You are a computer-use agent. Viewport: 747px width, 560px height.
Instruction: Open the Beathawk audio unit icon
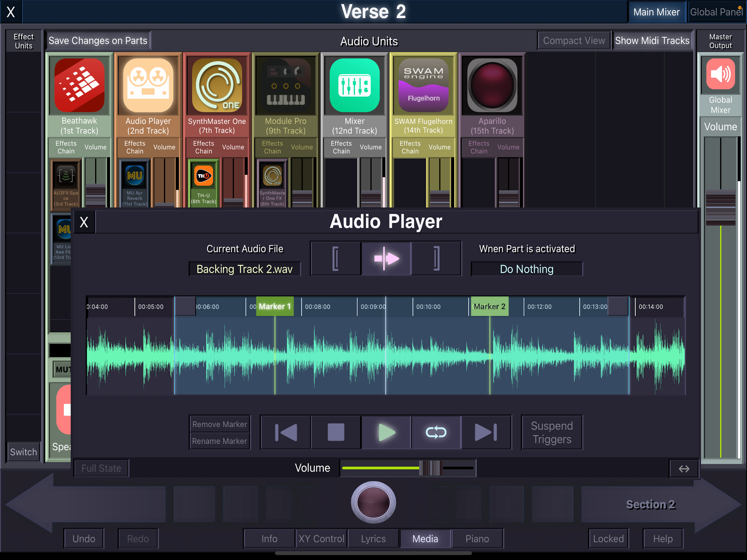click(79, 85)
